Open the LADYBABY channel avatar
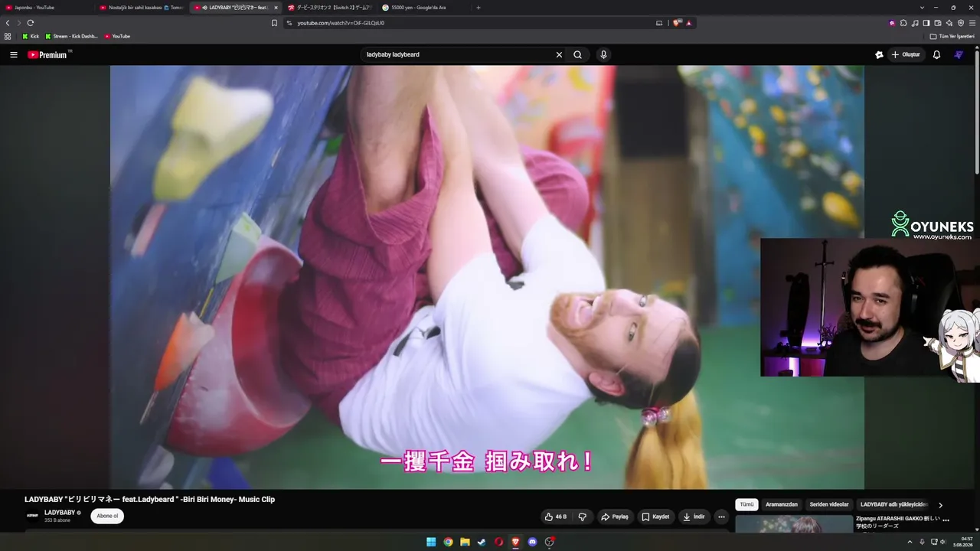 [x=32, y=516]
